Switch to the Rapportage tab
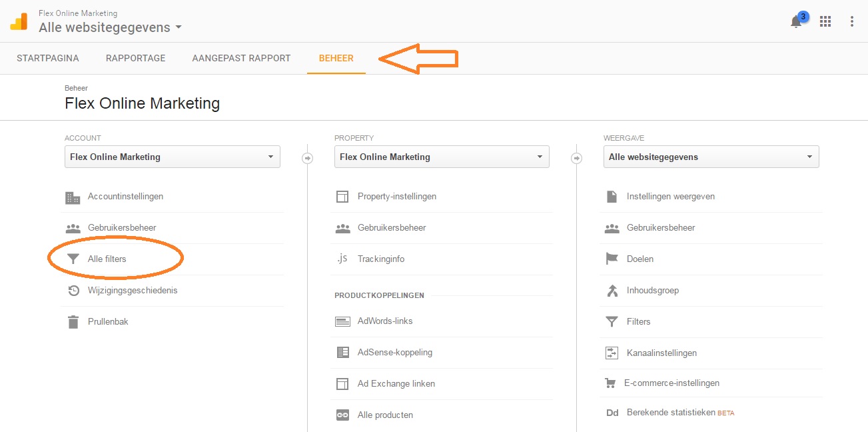The width and height of the screenshot is (868, 432). 135,58
